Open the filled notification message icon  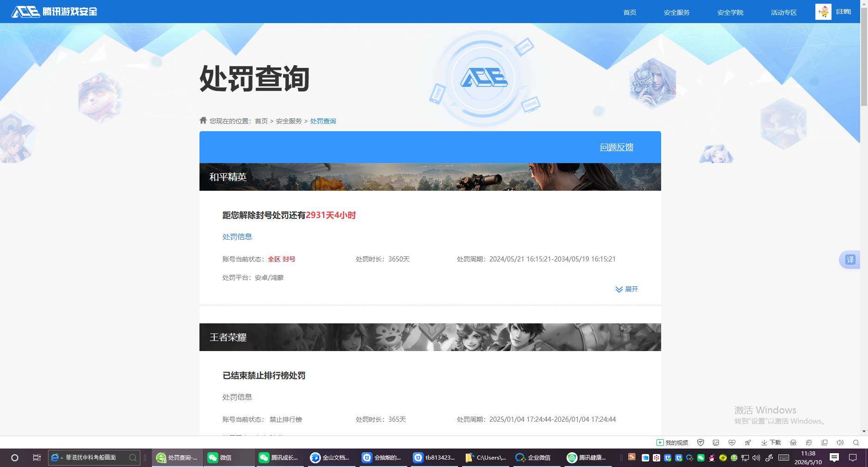point(834,457)
